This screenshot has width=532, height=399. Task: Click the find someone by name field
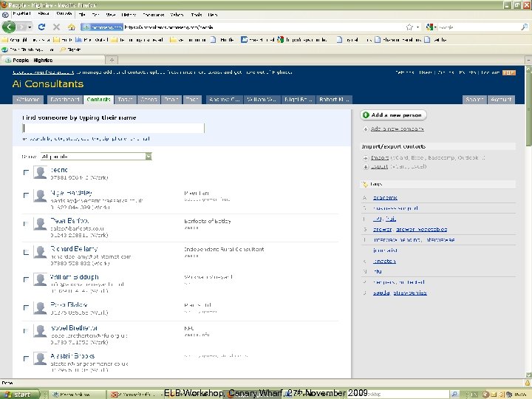113,128
